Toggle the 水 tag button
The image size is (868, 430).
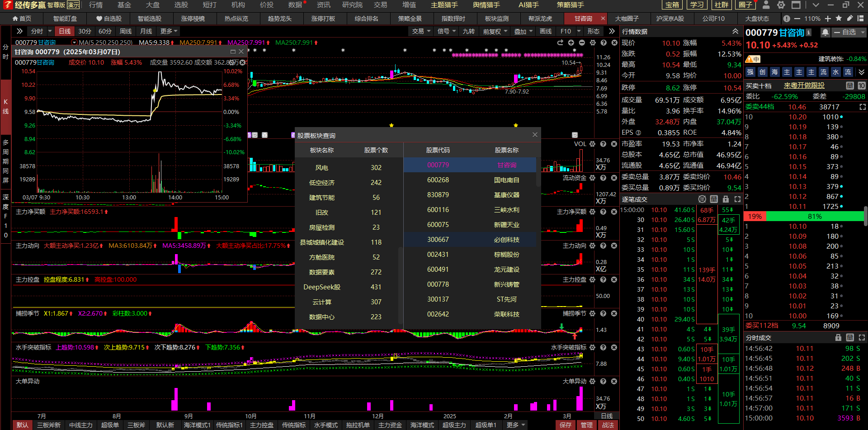(836, 72)
